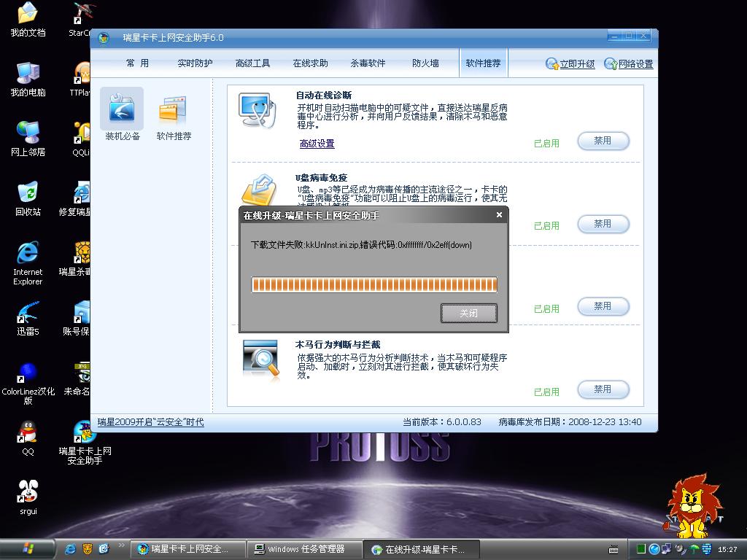
Task: Switch to 在线求助 tab
Action: (x=310, y=63)
